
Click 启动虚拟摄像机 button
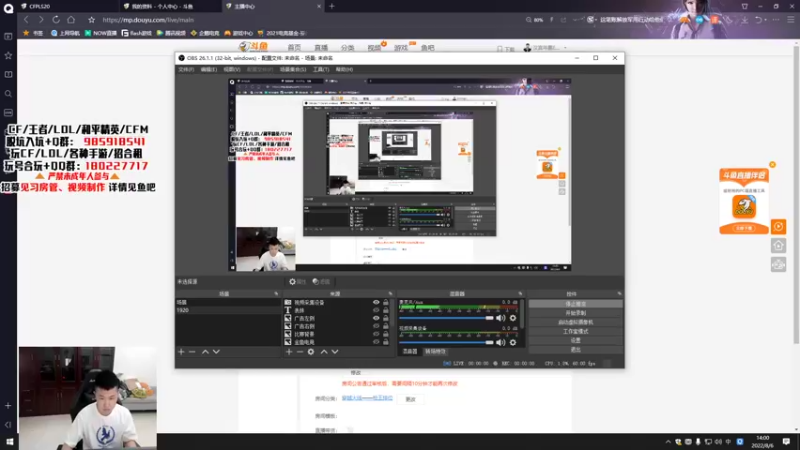[x=576, y=322]
